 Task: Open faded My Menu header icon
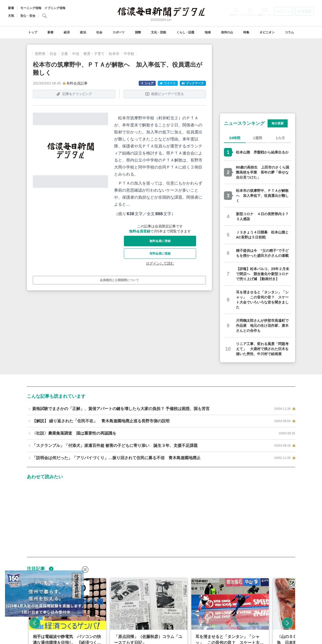(250, 11)
